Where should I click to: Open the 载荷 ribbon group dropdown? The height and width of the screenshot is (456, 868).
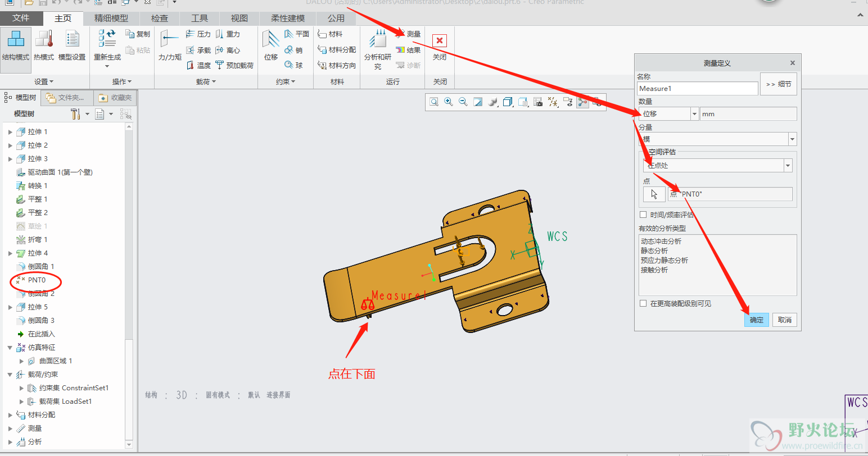click(x=206, y=82)
